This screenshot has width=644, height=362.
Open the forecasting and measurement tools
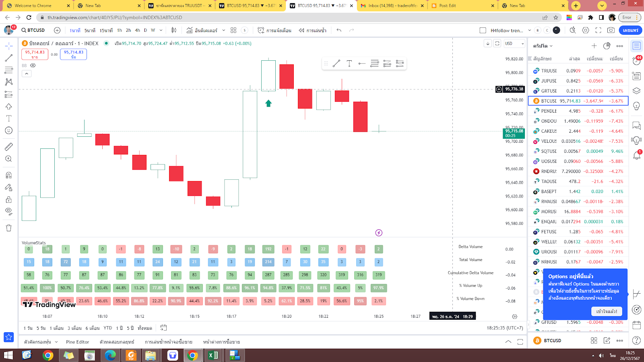[9, 94]
